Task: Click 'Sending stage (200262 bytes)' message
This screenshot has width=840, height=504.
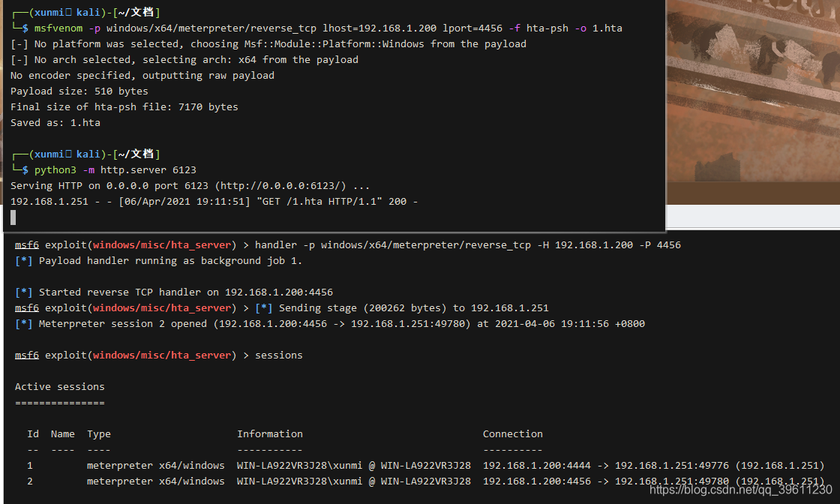Action: click(x=363, y=308)
